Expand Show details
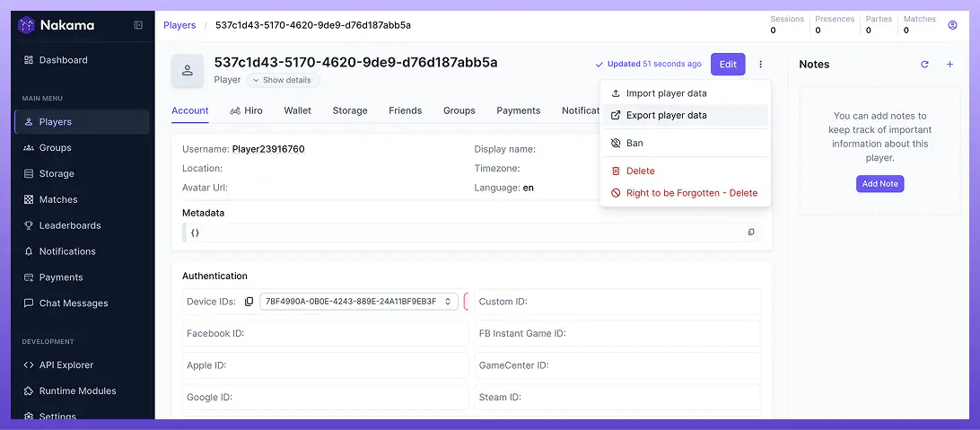Viewport: 980px width, 430px height. point(283,80)
